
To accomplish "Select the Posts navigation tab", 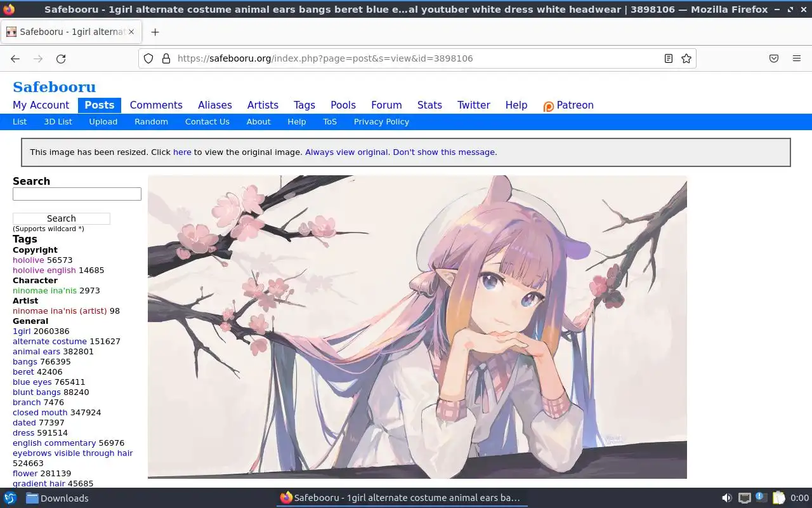I will tap(100, 105).
